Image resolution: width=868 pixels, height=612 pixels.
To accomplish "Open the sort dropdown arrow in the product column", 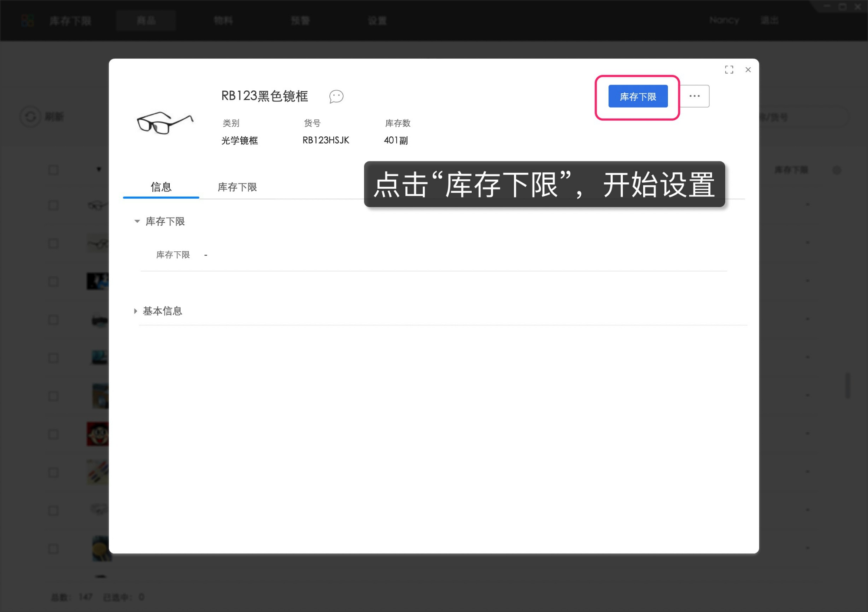I will point(99,170).
